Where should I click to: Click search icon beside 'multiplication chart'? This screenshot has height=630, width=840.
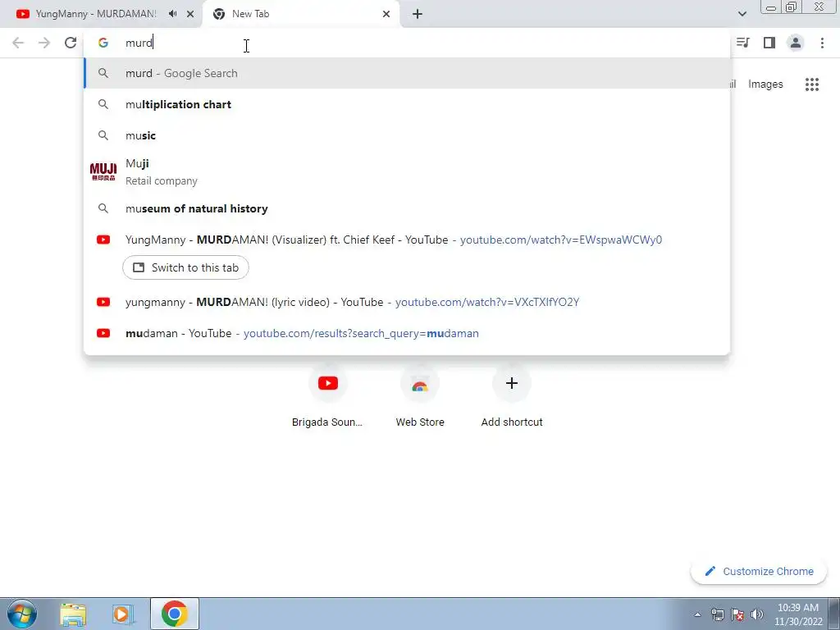[103, 104]
